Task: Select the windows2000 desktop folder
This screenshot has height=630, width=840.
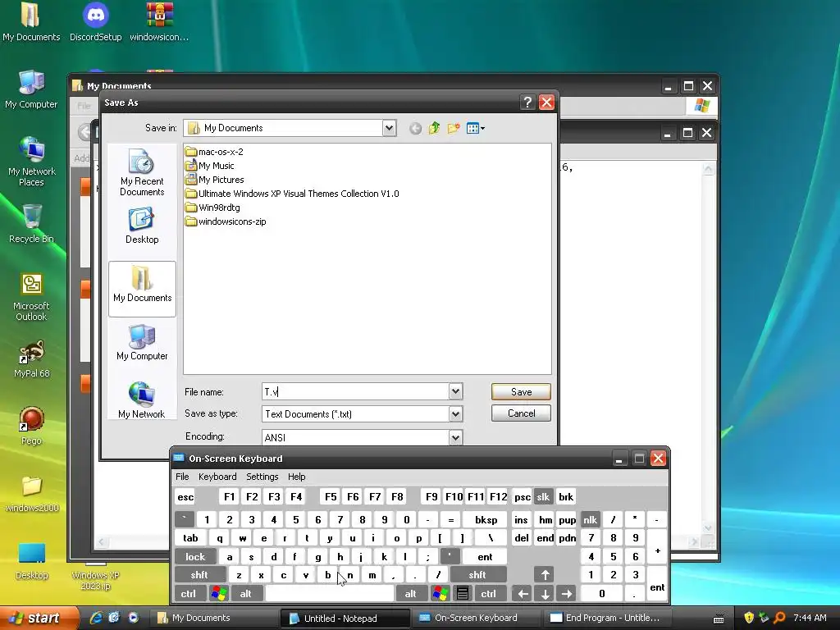Action: [32, 493]
